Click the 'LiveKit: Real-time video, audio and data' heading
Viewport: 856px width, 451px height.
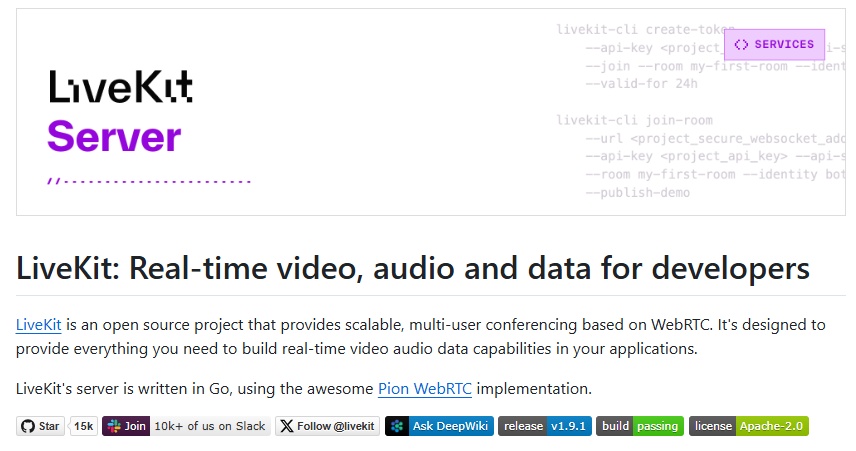413,268
